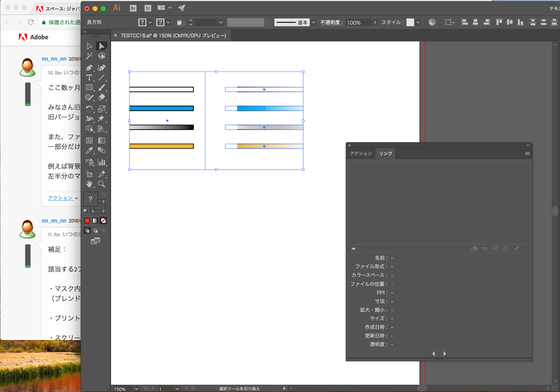Screen dimensions: 560x392
Task: Select the Puppet Warp pin tool
Action: coord(102,119)
